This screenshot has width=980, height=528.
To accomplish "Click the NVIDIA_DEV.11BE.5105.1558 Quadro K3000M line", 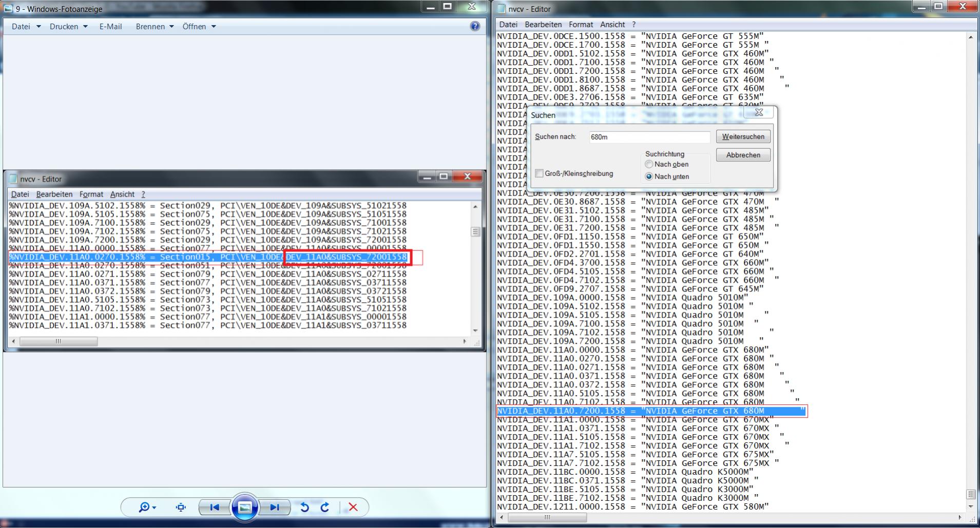I will tap(625, 490).
